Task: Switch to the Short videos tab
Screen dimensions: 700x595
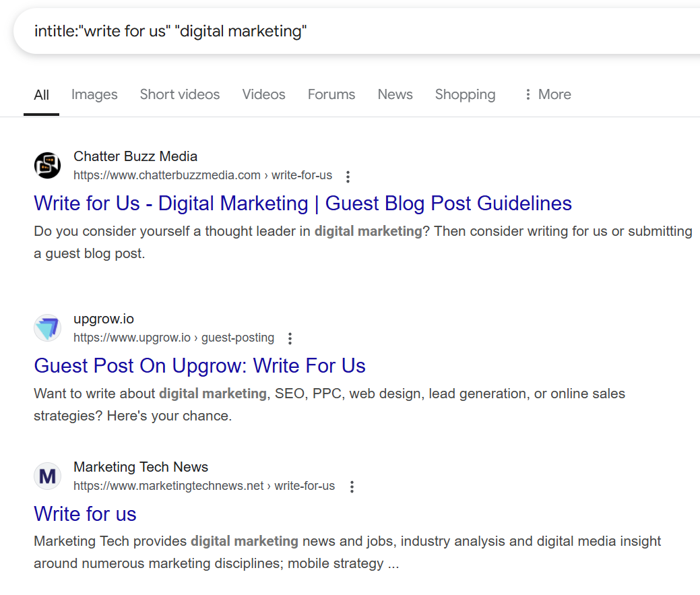Action: 179,94
